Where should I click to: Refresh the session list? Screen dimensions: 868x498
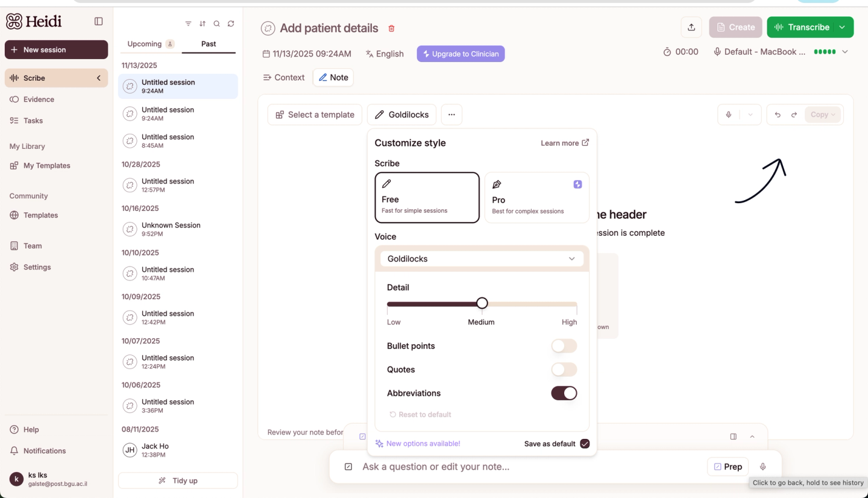point(231,24)
